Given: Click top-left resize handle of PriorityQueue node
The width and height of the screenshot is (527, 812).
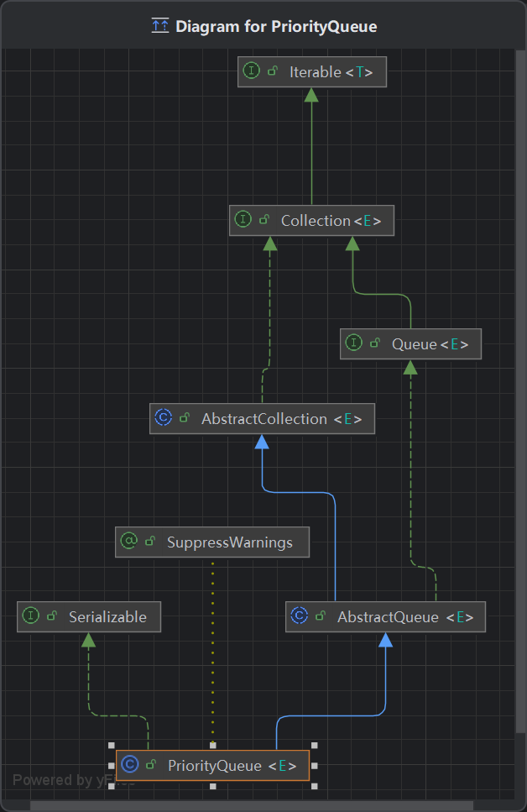Looking at the screenshot, I should (x=112, y=745).
